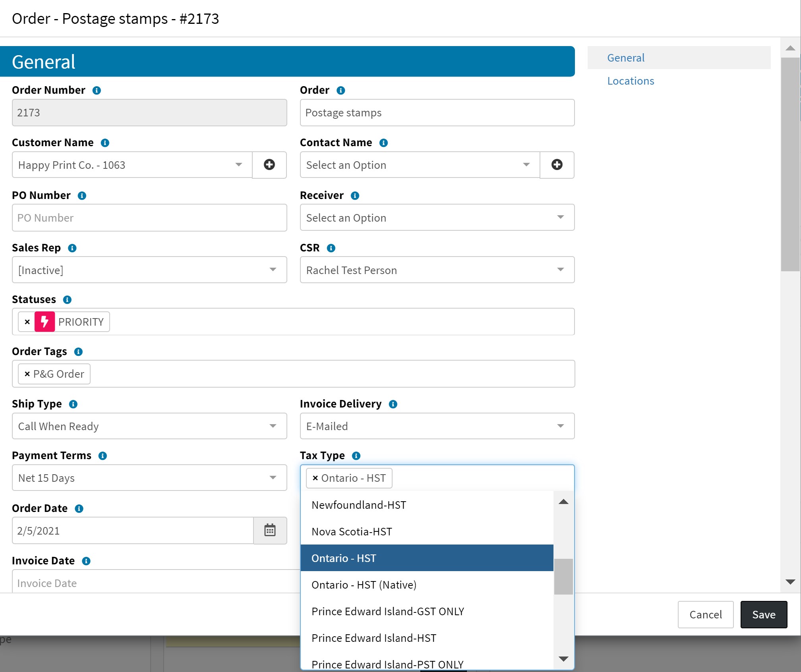This screenshot has height=672, width=801.
Task: Click into the PO Number field
Action: (149, 218)
